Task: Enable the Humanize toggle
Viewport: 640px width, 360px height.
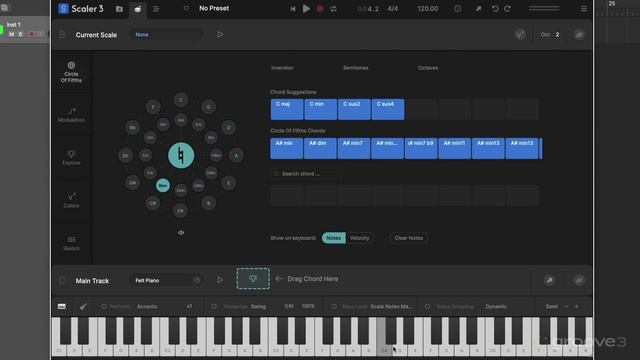Action: [x=214, y=307]
